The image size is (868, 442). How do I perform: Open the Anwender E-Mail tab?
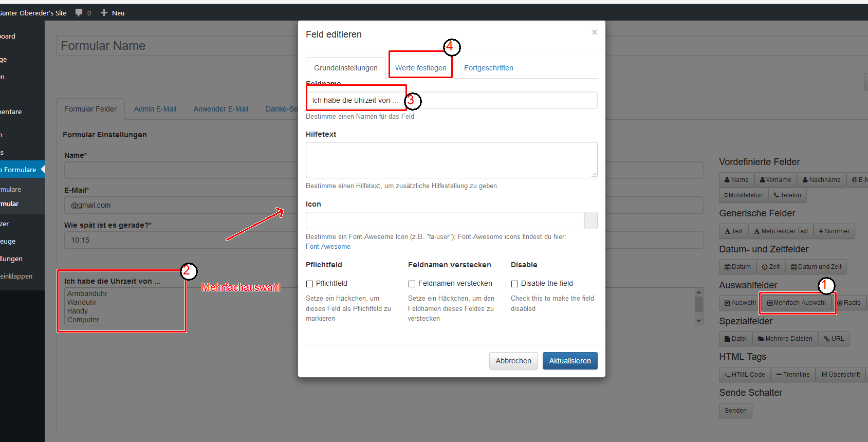(x=221, y=109)
